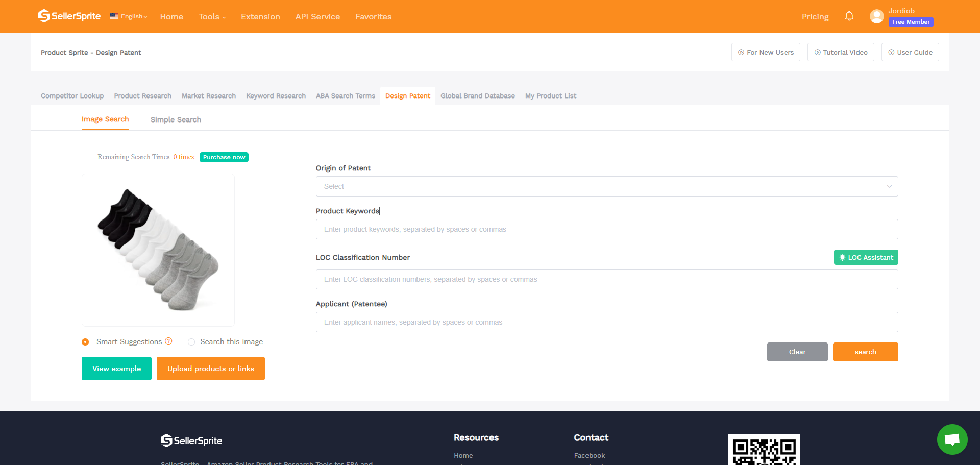Open the Pricing page
This screenshot has width=980, height=465.
click(815, 16)
